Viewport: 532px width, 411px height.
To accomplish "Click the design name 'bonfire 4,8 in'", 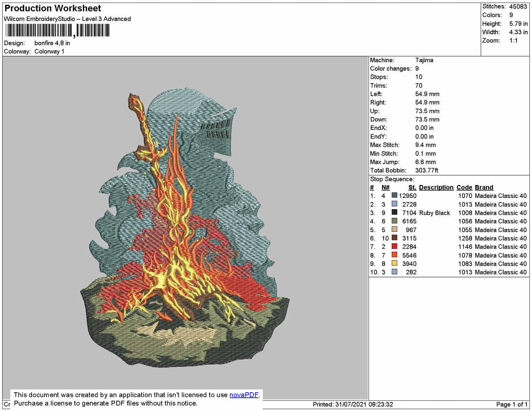I will [52, 43].
